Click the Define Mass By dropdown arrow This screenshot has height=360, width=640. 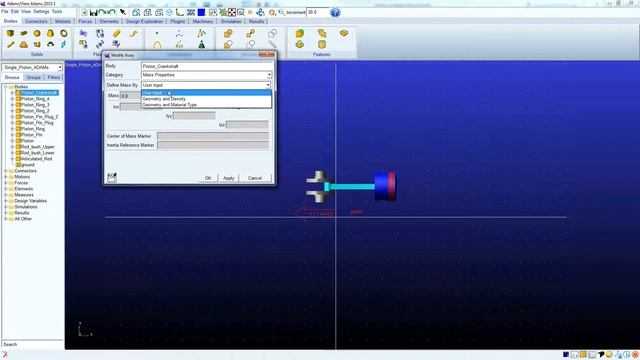click(x=268, y=85)
